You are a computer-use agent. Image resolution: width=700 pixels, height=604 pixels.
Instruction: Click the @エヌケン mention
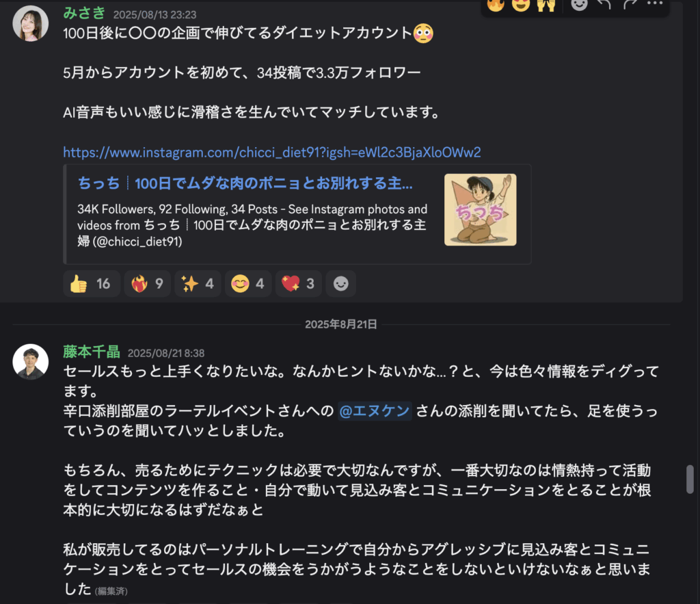pos(375,410)
